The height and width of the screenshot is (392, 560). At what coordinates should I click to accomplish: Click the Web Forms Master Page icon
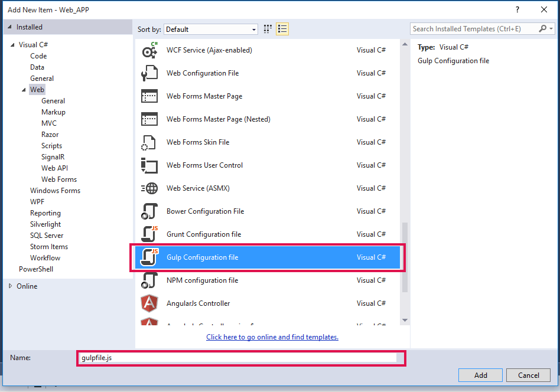pyautogui.click(x=149, y=96)
